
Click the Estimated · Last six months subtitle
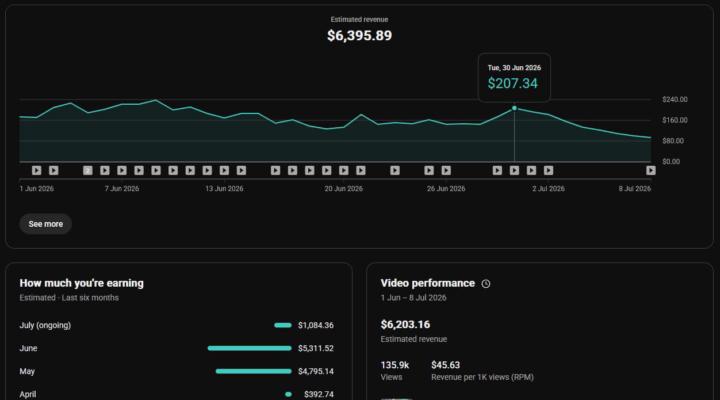(69, 298)
